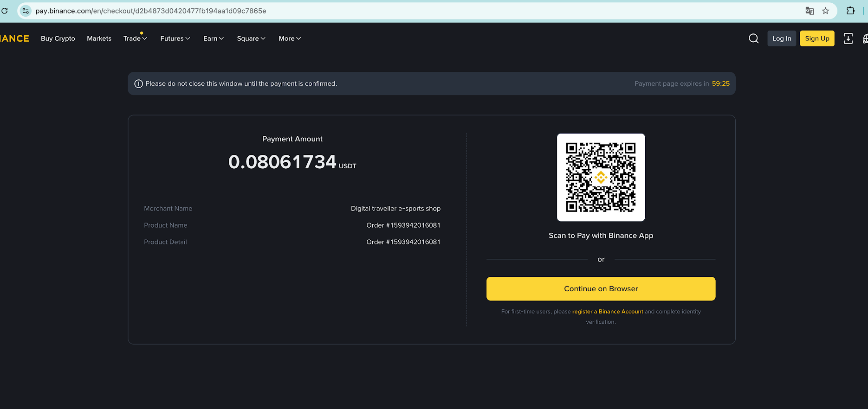
Task: Click the Product Name label
Action: 166,225
